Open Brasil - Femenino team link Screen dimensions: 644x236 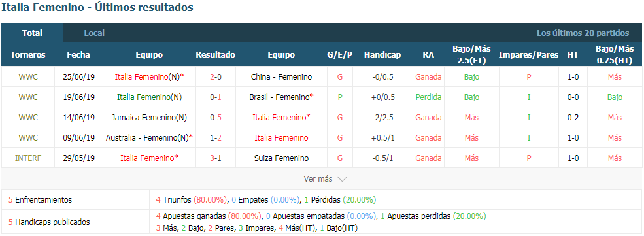(281, 97)
